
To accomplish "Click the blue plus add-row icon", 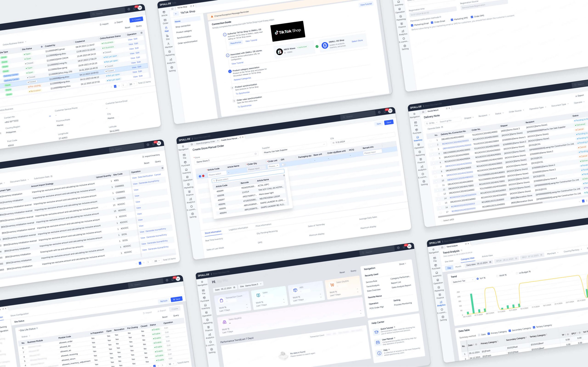I will pyautogui.click(x=200, y=176).
